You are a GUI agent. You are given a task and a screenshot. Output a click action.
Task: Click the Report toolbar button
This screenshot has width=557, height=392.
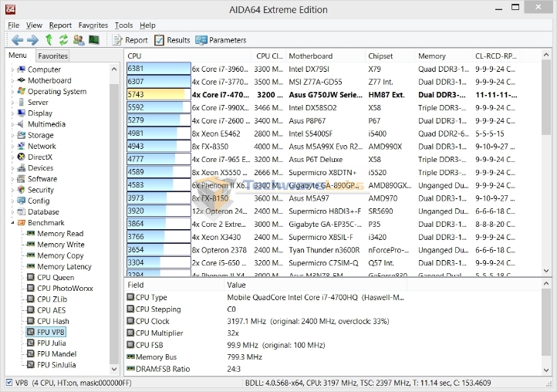[130, 40]
